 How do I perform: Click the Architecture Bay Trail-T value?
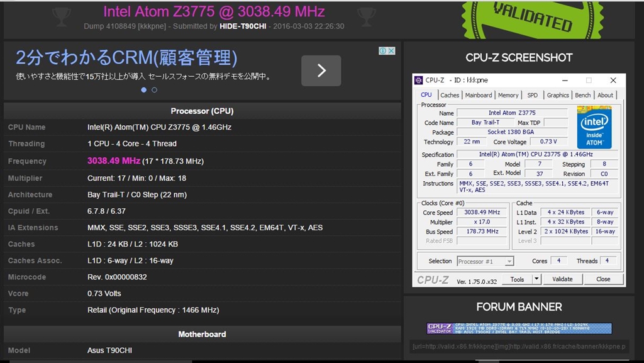click(136, 194)
